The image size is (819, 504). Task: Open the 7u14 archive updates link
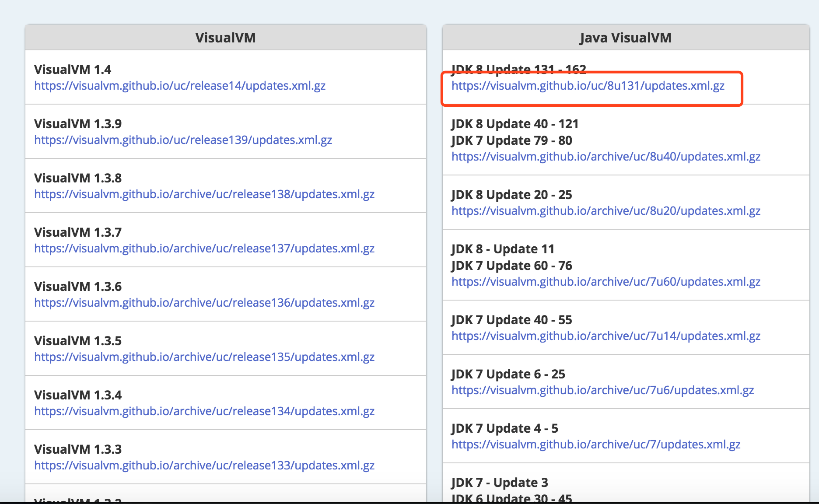(x=606, y=336)
